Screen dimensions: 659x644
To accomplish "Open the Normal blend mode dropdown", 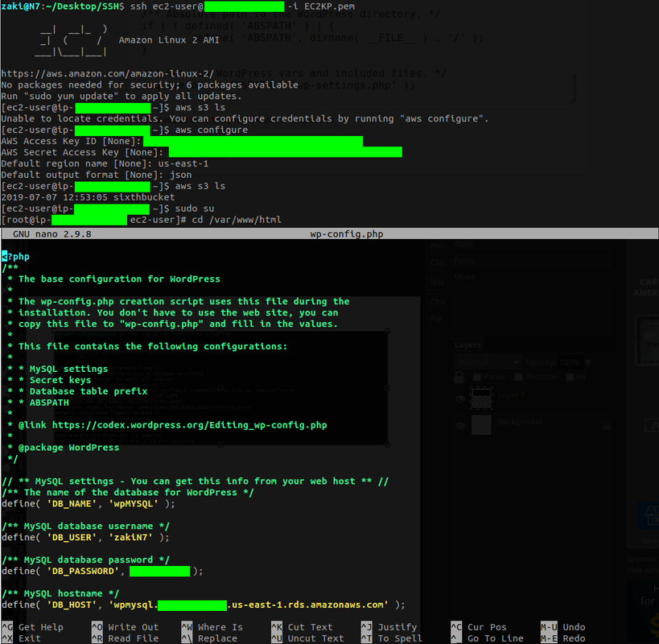I will (x=488, y=362).
